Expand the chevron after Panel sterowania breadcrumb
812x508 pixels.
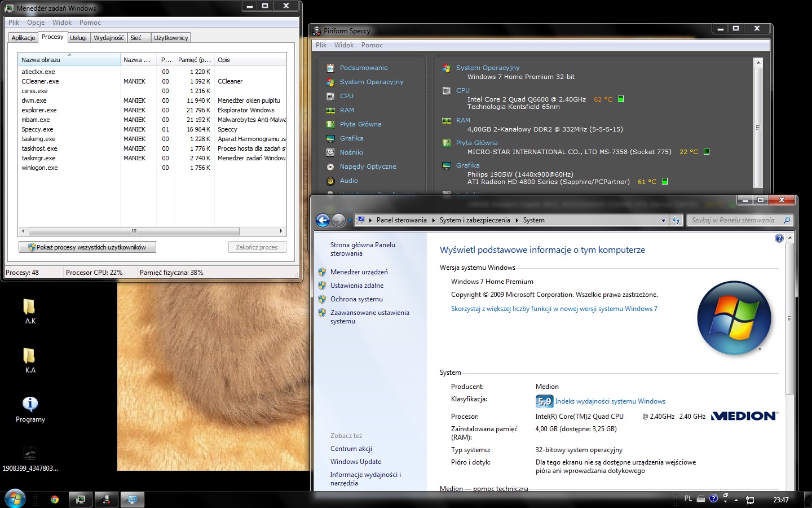pyautogui.click(x=433, y=220)
